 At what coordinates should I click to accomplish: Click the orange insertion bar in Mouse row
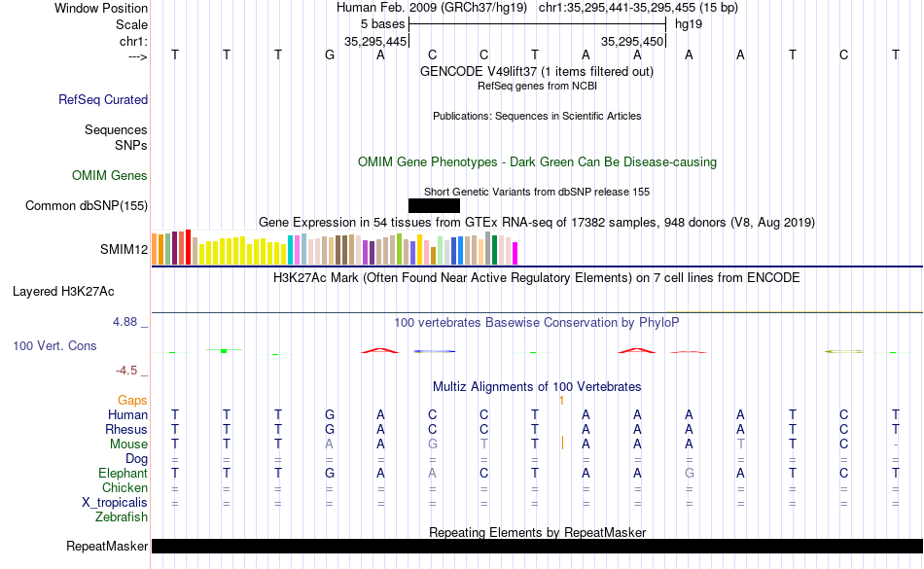(562, 443)
